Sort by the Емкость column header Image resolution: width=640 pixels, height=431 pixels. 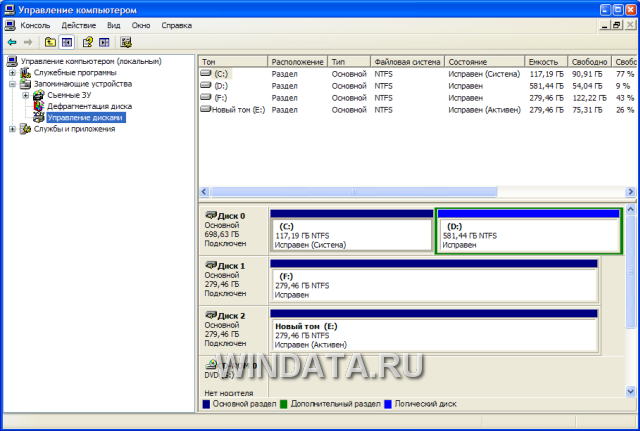click(x=546, y=62)
